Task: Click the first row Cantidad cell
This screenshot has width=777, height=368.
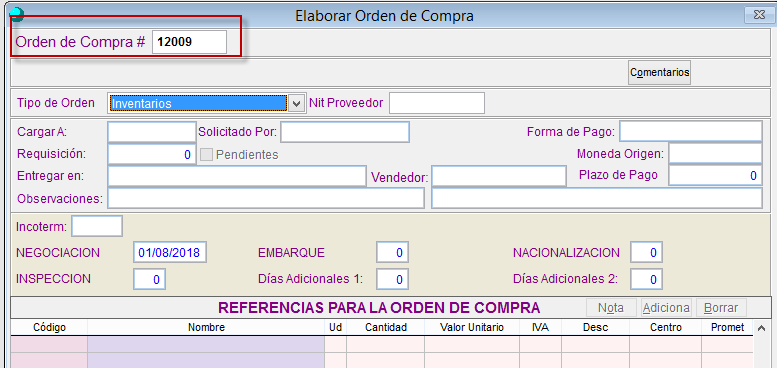Action: [386, 344]
